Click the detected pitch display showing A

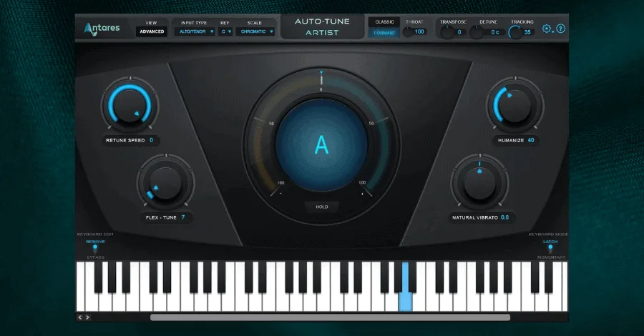click(x=321, y=145)
